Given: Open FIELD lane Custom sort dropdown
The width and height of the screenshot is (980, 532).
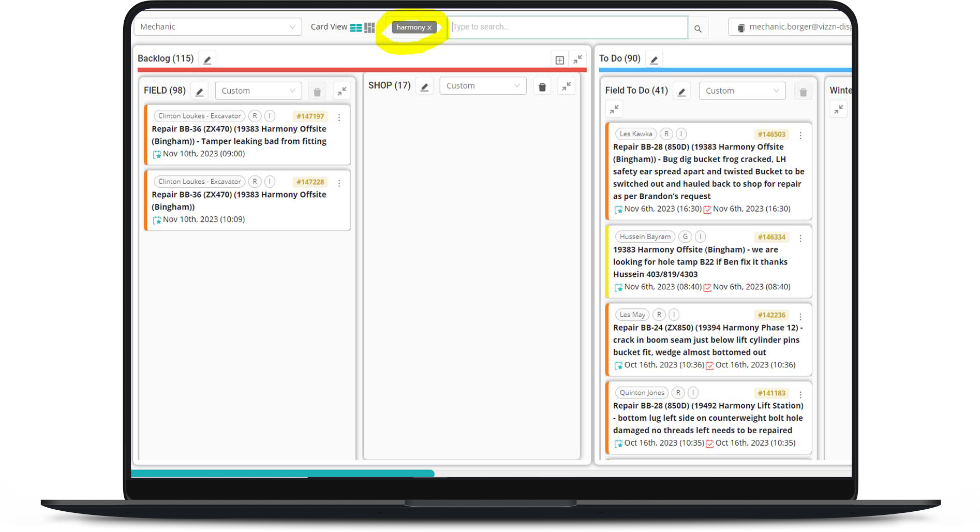Looking at the screenshot, I should [x=258, y=91].
